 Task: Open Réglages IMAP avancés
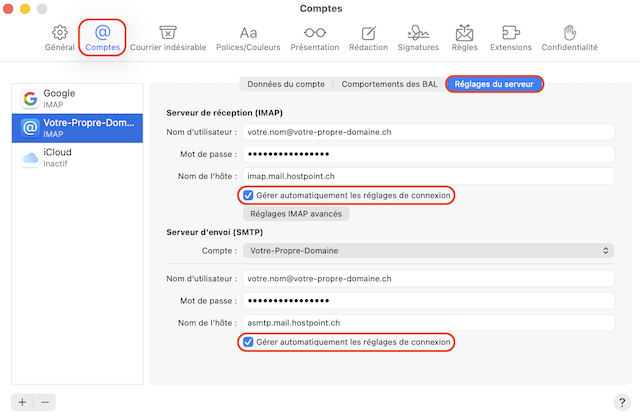coord(296,214)
